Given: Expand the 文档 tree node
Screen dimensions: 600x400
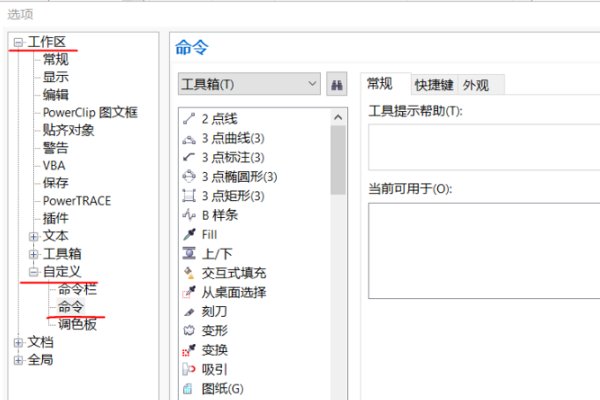Looking at the screenshot, I should [x=18, y=342].
